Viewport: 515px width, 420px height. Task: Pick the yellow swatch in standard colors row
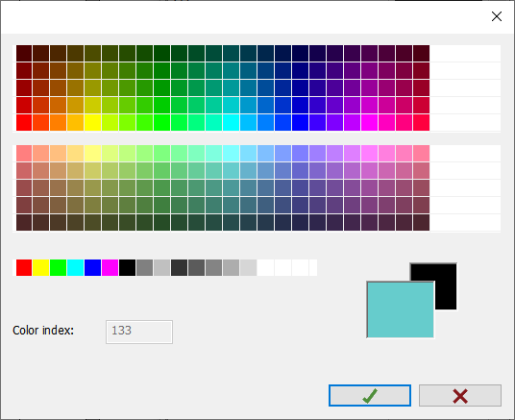click(41, 267)
